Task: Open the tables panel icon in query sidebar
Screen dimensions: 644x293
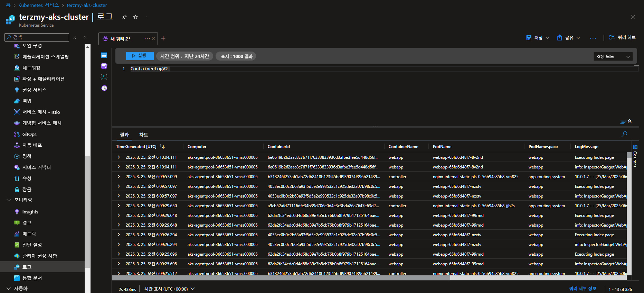Action: pos(104,55)
